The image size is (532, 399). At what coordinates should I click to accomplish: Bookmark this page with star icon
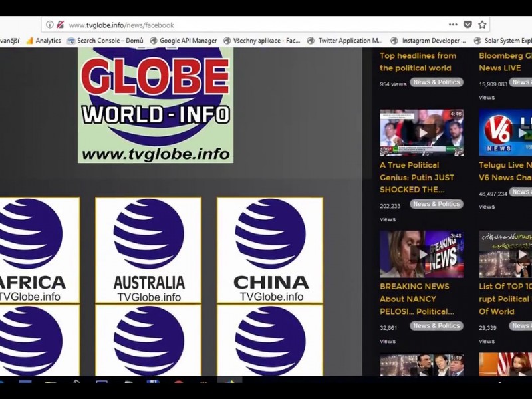(482, 25)
